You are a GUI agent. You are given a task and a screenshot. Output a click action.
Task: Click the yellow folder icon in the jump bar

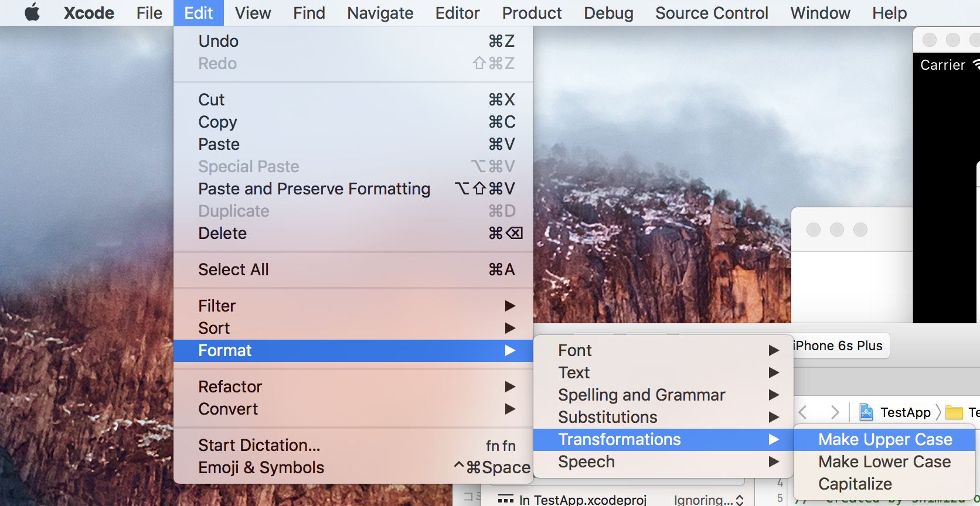[x=954, y=412]
